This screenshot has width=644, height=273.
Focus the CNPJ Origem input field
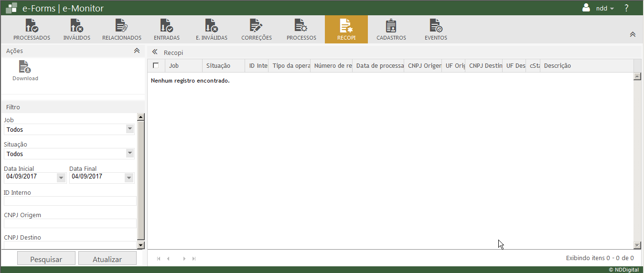pyautogui.click(x=70, y=223)
